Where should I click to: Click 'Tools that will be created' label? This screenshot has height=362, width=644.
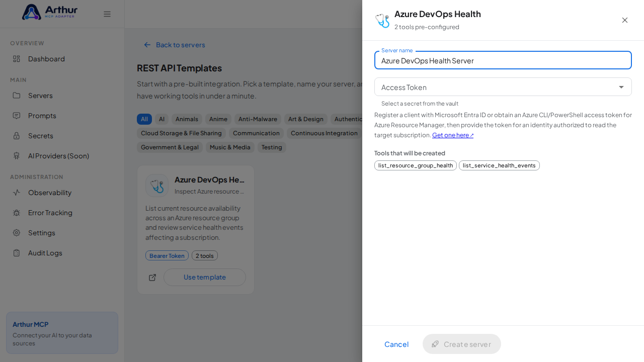click(410, 153)
